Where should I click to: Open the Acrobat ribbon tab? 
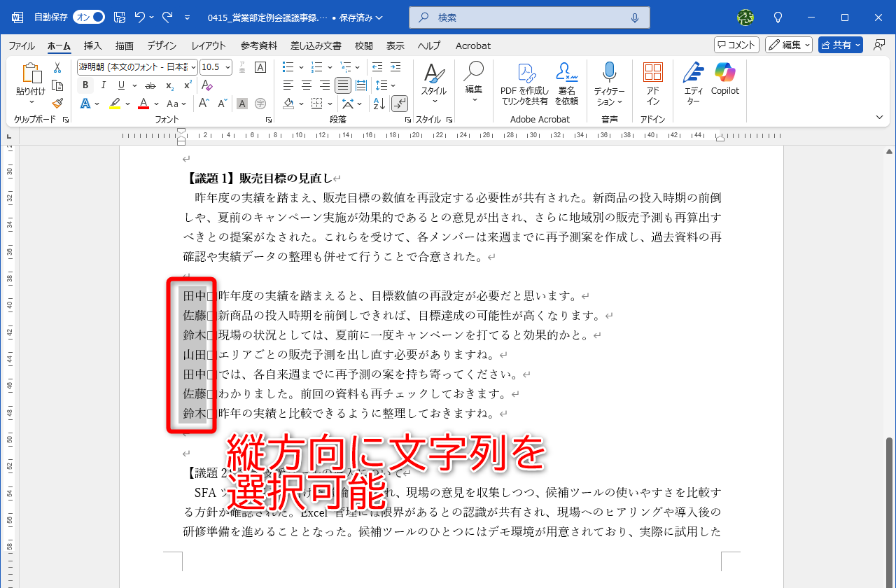point(472,45)
